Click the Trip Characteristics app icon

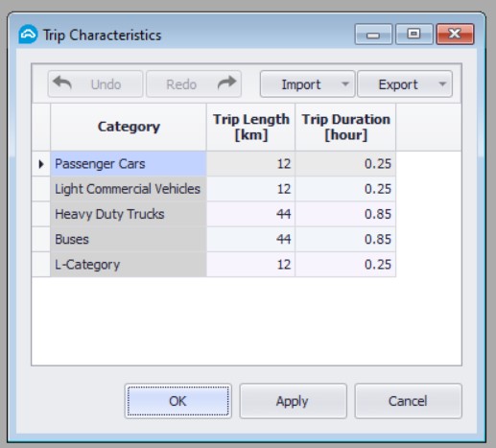28,35
